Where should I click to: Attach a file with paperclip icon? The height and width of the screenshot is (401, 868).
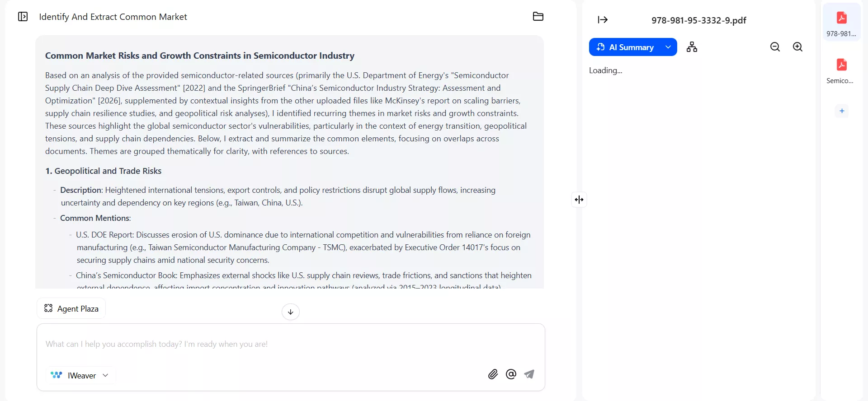tap(493, 374)
